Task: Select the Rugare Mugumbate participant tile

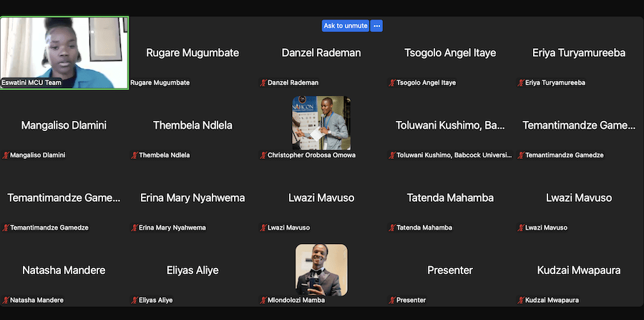Action: [193, 52]
